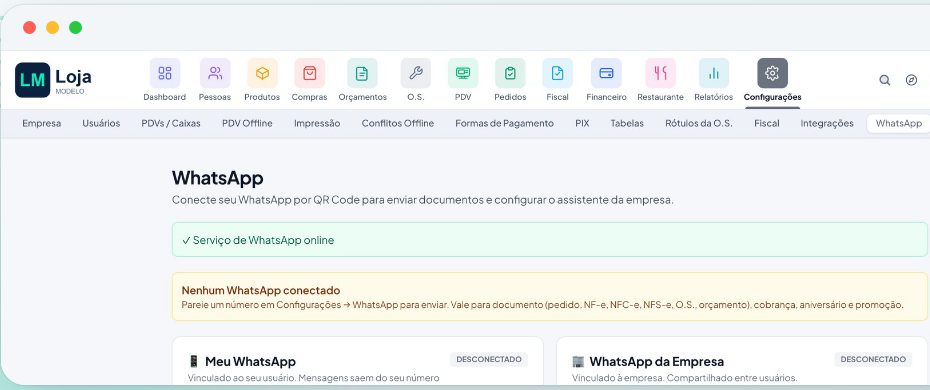Image resolution: width=930 pixels, height=390 pixels.
Task: Click the 'WhatsApp da Empresa' card title
Action: click(x=657, y=362)
